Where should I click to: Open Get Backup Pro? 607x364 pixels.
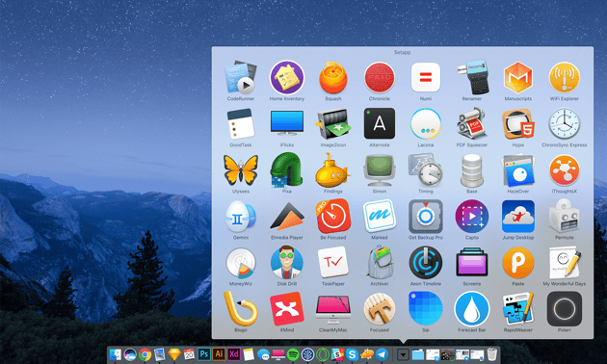426,217
